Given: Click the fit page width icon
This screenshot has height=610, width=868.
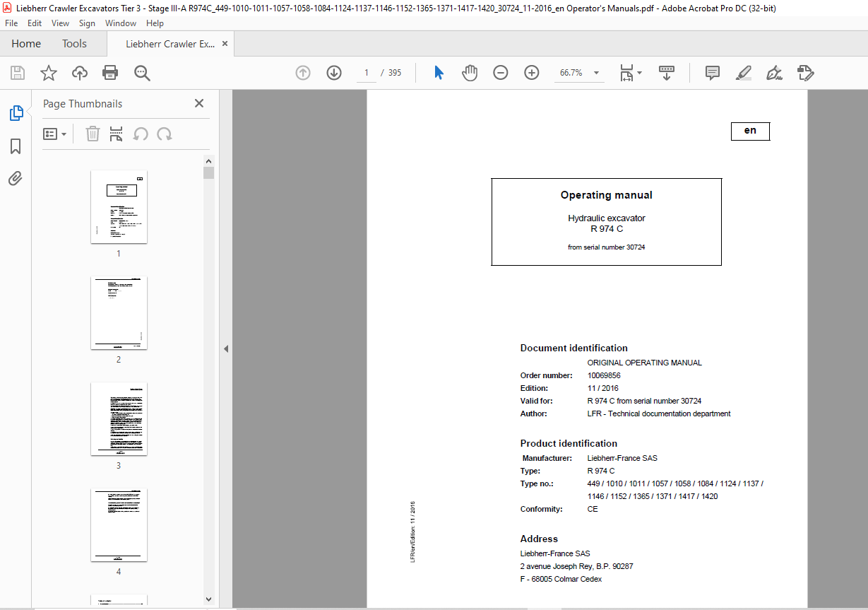Looking at the screenshot, I should point(626,73).
